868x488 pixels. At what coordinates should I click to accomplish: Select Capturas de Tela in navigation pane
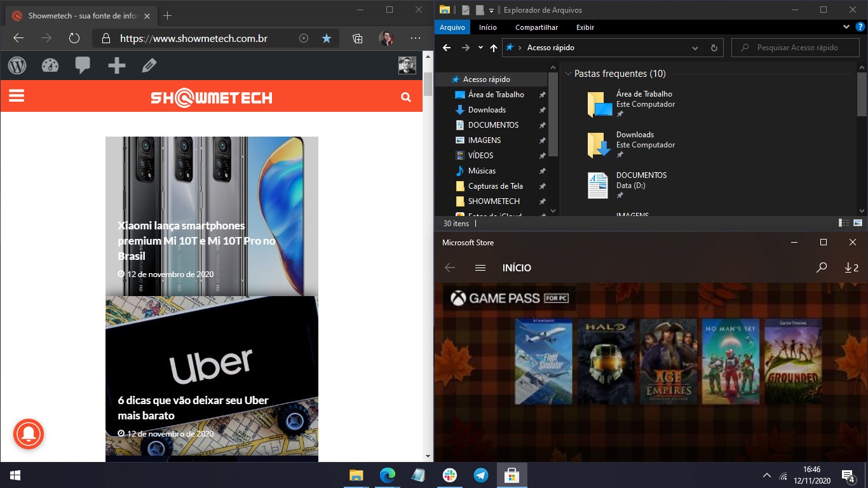click(x=496, y=186)
